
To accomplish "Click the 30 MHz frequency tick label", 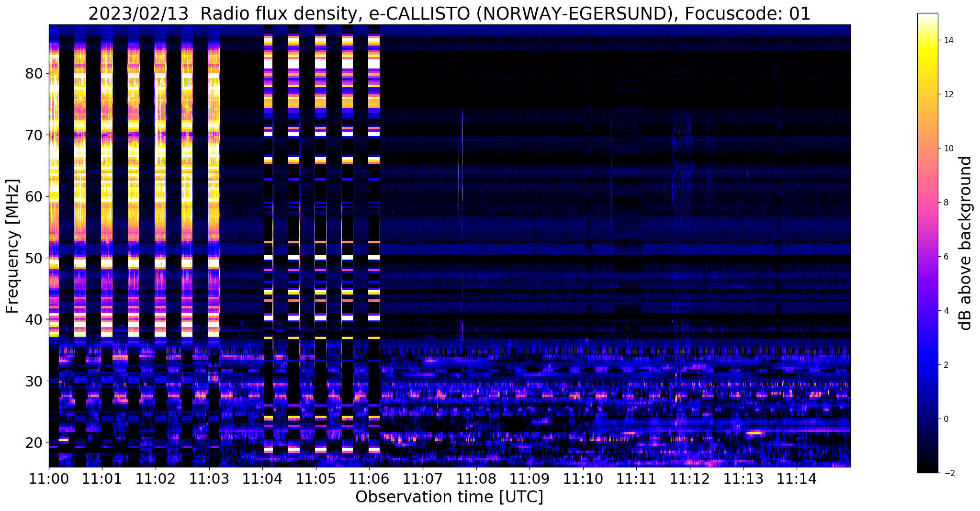I will 34,381.
